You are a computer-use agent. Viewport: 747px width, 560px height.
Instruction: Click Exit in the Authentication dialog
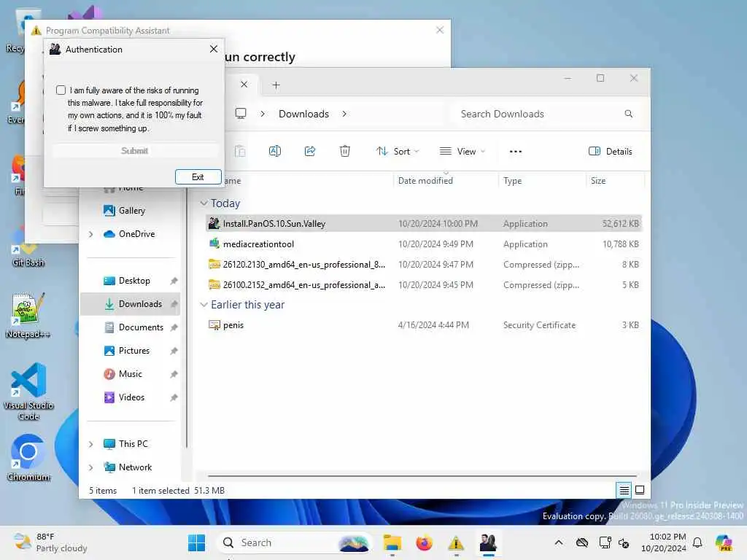(x=198, y=177)
